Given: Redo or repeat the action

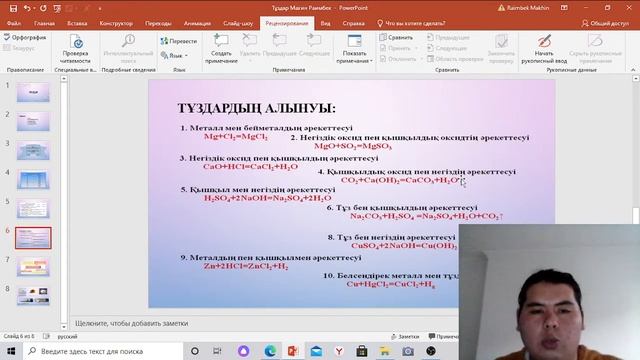Looking at the screenshot, I should [x=43, y=8].
